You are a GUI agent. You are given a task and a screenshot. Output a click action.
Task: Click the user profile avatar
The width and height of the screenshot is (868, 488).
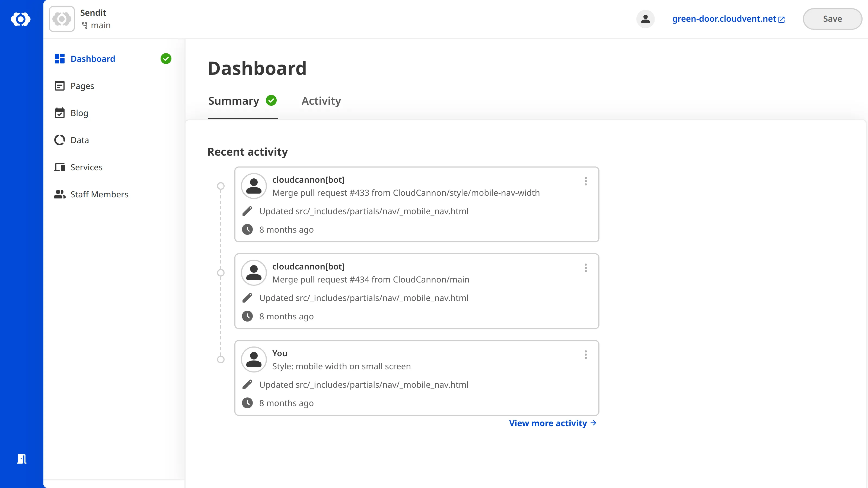click(645, 19)
